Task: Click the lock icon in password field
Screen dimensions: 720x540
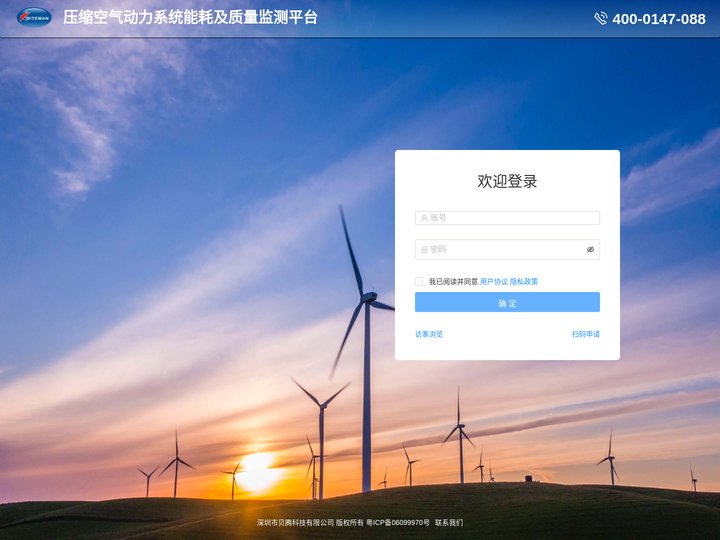Action: tap(424, 249)
